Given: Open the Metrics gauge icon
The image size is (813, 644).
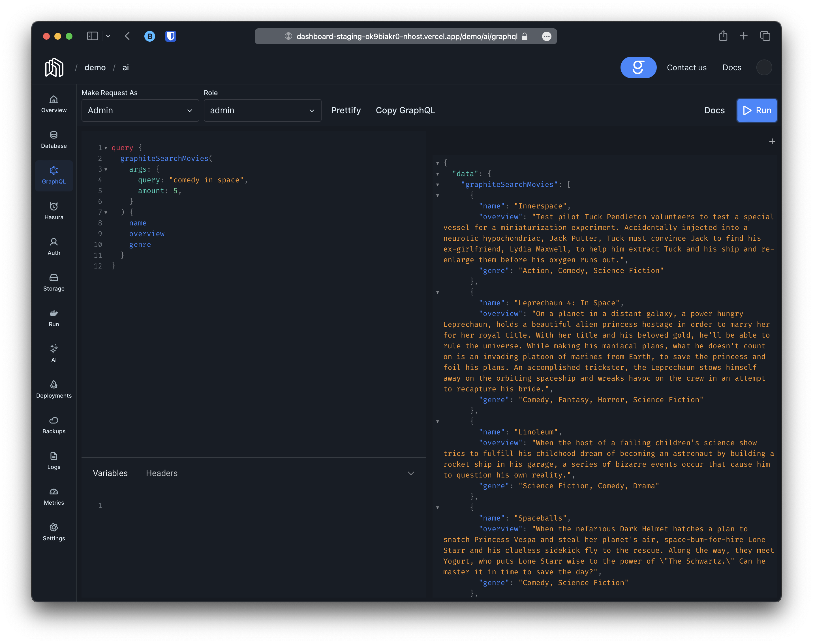Looking at the screenshot, I should (x=54, y=496).
